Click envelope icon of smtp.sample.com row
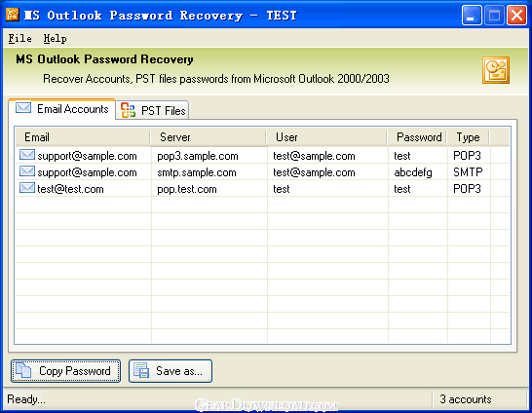532x413 pixels. pos(27,171)
